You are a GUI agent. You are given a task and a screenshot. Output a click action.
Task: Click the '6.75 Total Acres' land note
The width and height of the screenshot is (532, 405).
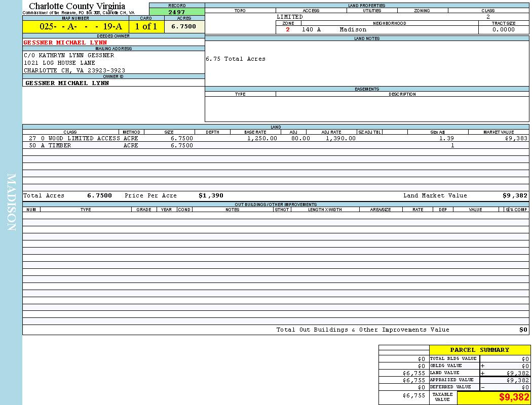coord(236,59)
